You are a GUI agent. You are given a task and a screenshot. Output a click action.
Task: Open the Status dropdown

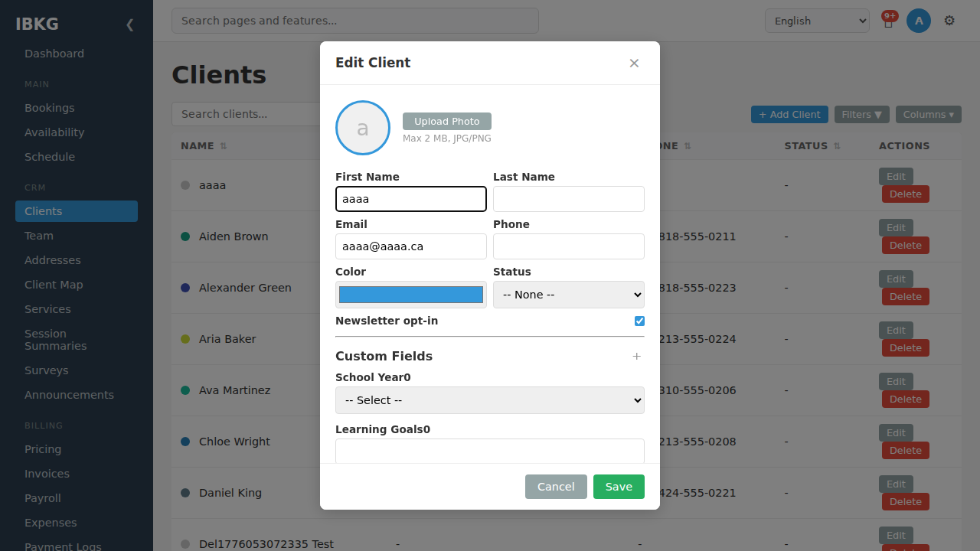coord(569,295)
